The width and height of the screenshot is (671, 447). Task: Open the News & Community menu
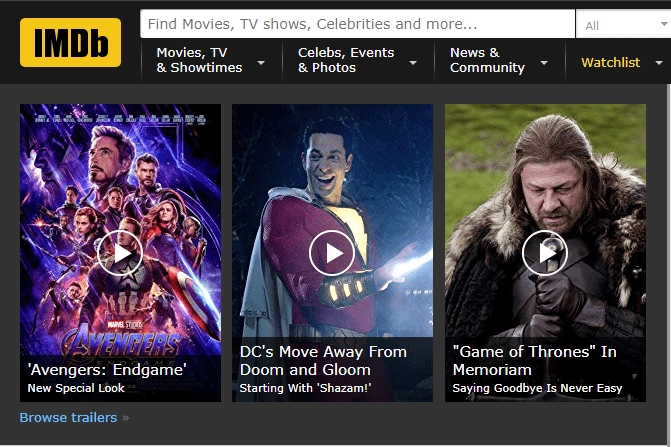coord(487,60)
